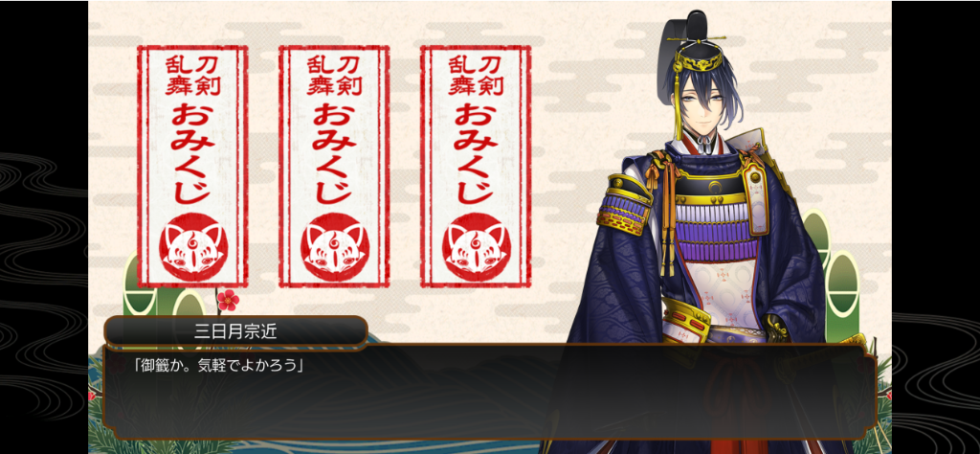980x454 pixels.
Task: Choose the right slip's おみくじ lettering
Action: (x=476, y=153)
